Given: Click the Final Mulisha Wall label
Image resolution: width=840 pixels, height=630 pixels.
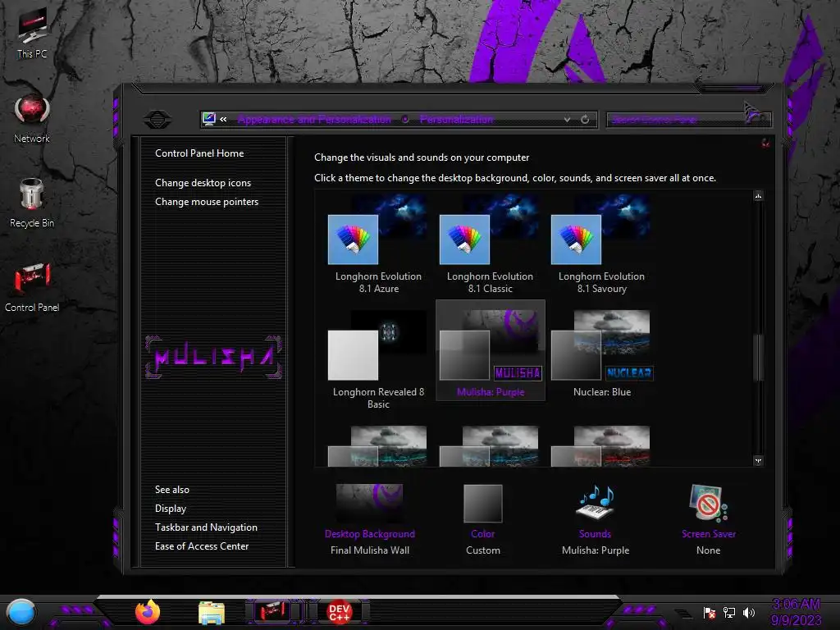Looking at the screenshot, I should pyautogui.click(x=370, y=550).
